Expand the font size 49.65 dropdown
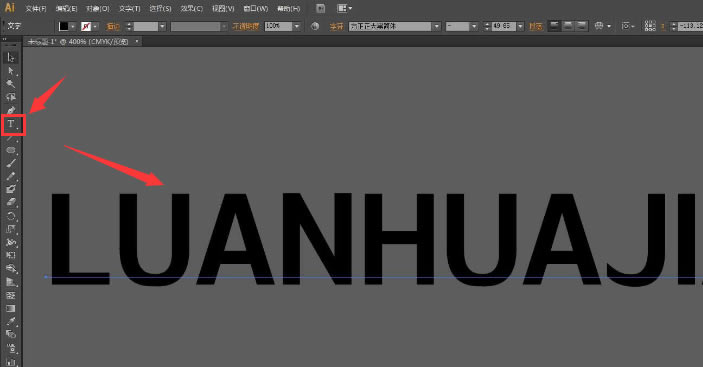Screen dimensions: 703x367 coord(521,26)
